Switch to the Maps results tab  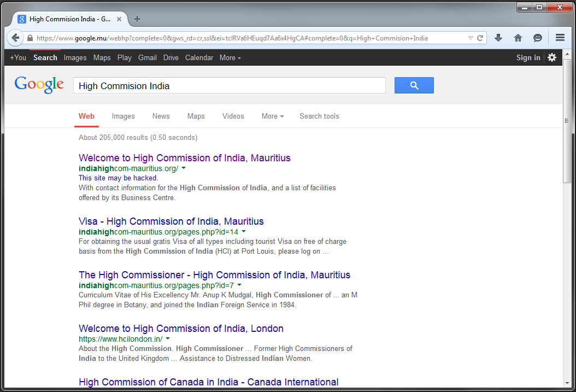click(x=196, y=116)
